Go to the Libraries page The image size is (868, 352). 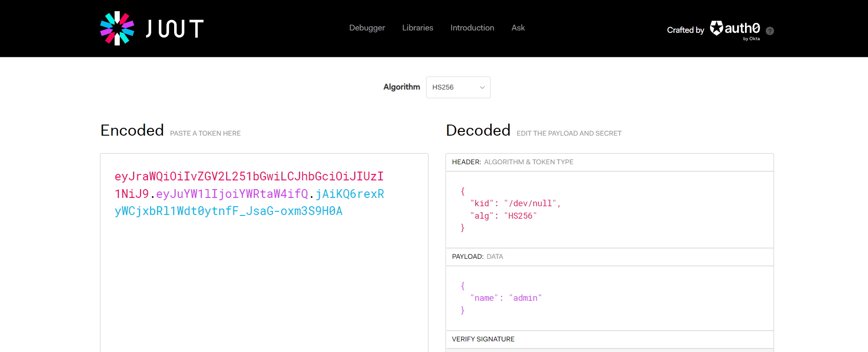pyautogui.click(x=417, y=28)
